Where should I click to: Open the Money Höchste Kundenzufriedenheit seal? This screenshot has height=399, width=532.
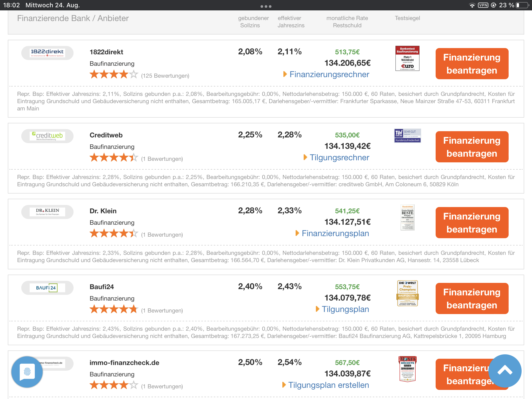(407, 369)
